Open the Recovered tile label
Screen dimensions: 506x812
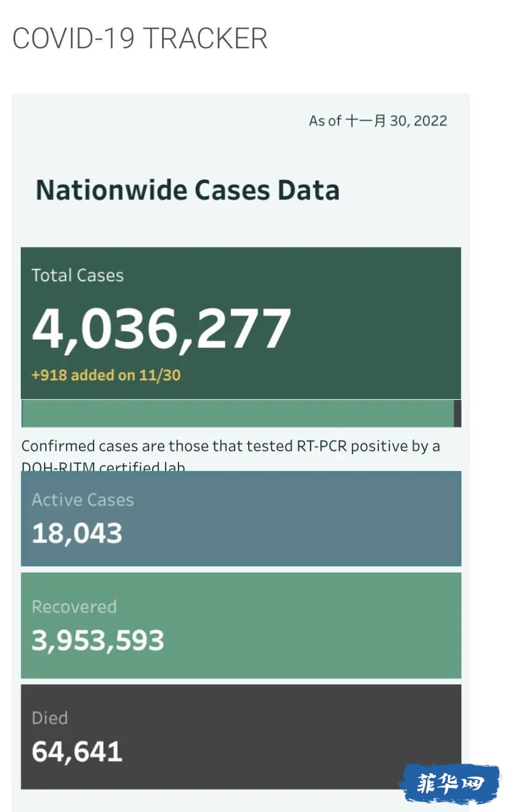(74, 607)
